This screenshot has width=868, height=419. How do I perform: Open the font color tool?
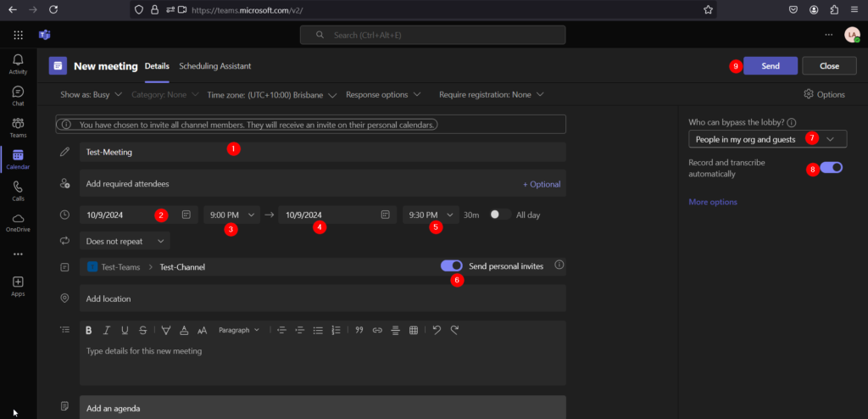(184, 330)
